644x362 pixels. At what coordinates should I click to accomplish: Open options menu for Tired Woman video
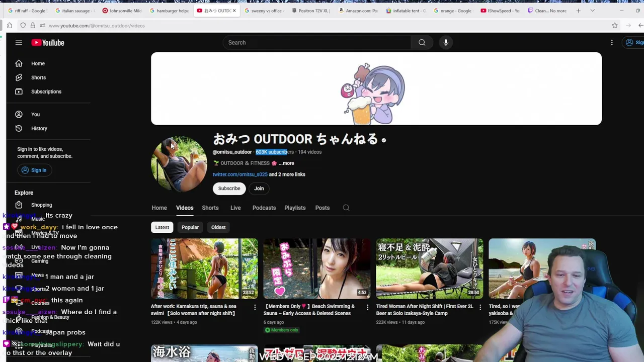tap(480, 307)
